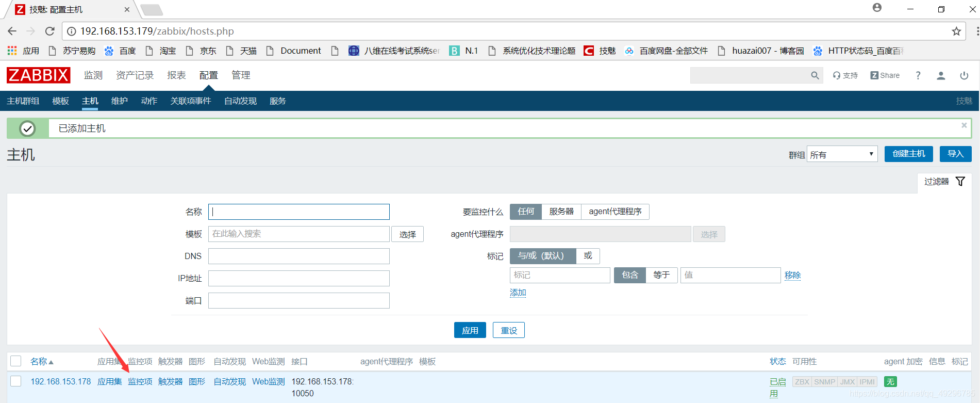Select agent代理程序 monitoring option
The height and width of the screenshot is (403, 980).
click(x=615, y=212)
